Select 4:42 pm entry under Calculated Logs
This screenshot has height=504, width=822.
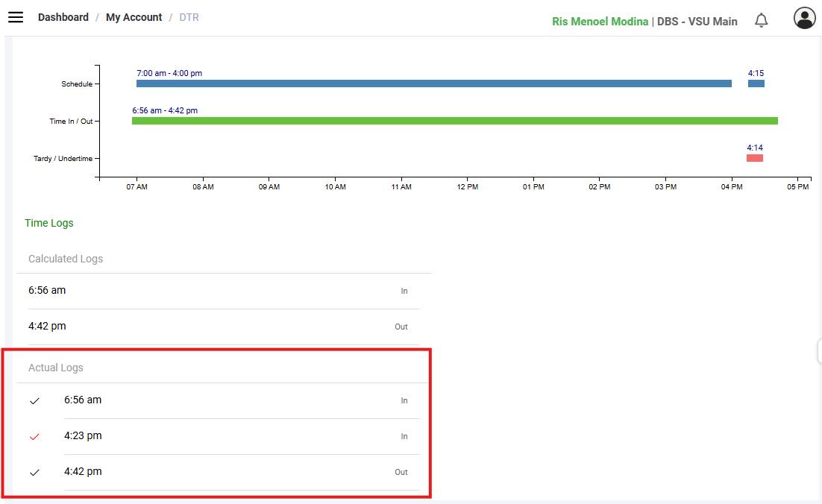click(x=47, y=326)
